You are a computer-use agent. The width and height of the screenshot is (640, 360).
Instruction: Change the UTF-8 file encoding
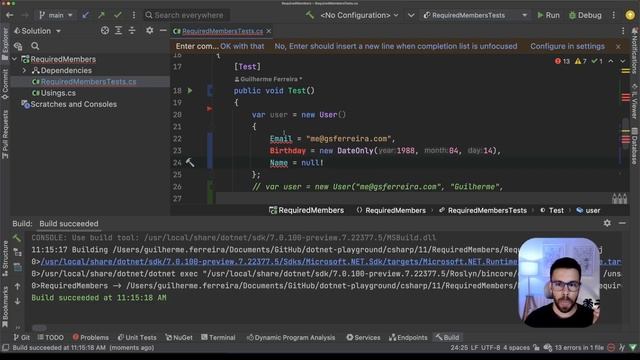tap(490, 348)
